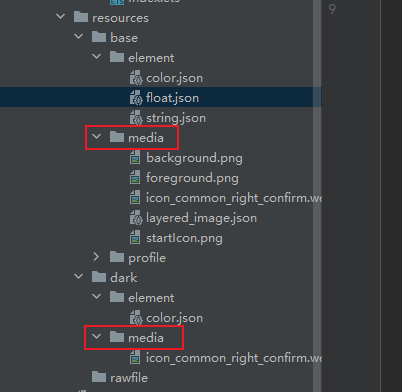Click the base media folder icon

click(x=117, y=137)
